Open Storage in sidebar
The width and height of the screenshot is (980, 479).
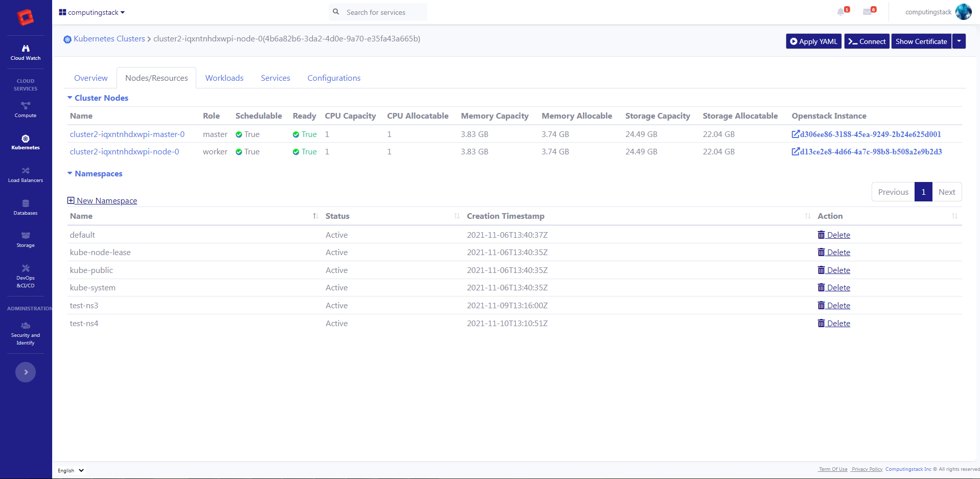coord(26,240)
